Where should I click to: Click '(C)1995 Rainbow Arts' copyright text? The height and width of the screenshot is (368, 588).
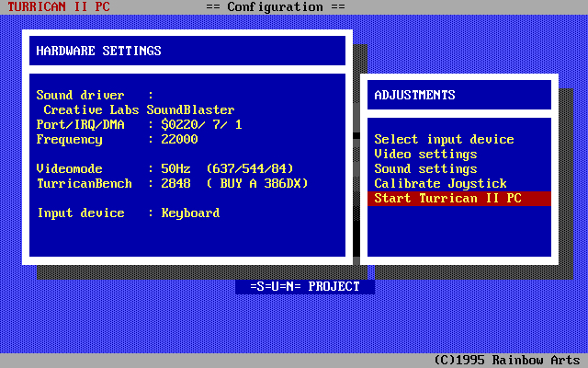(506, 360)
